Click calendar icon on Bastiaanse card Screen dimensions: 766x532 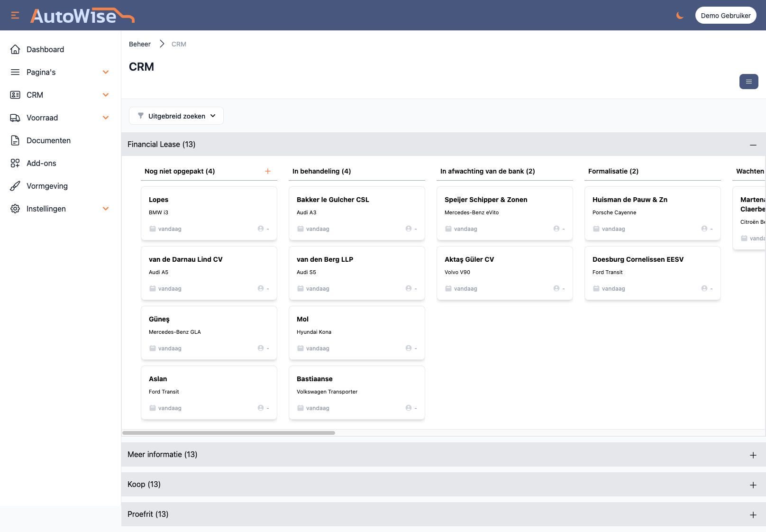301,408
